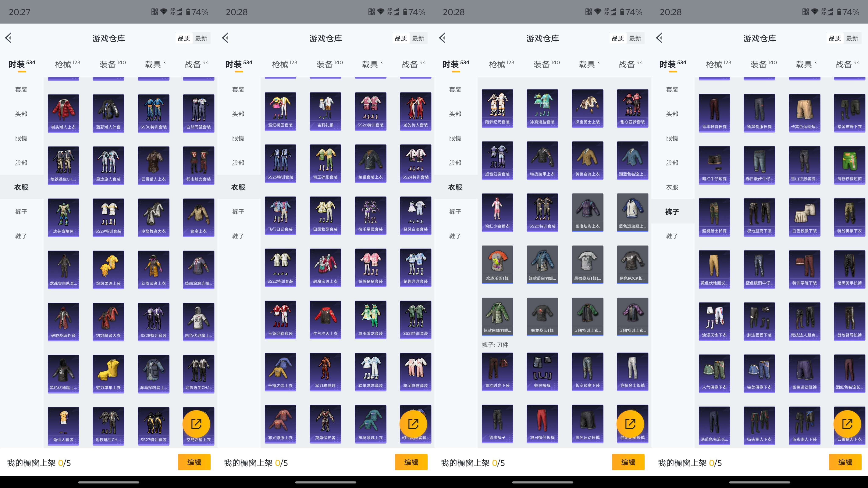Open the 龙的传人套装 item
The height and width of the screenshot is (488, 868).
point(415,111)
